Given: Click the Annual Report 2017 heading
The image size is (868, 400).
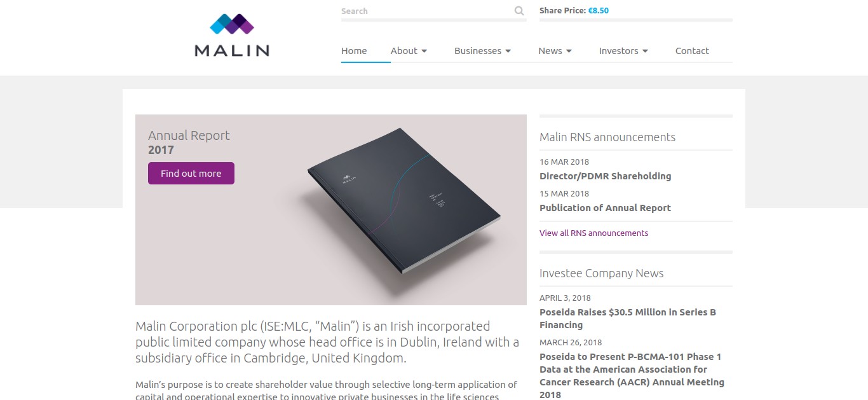Looking at the screenshot, I should (x=189, y=142).
